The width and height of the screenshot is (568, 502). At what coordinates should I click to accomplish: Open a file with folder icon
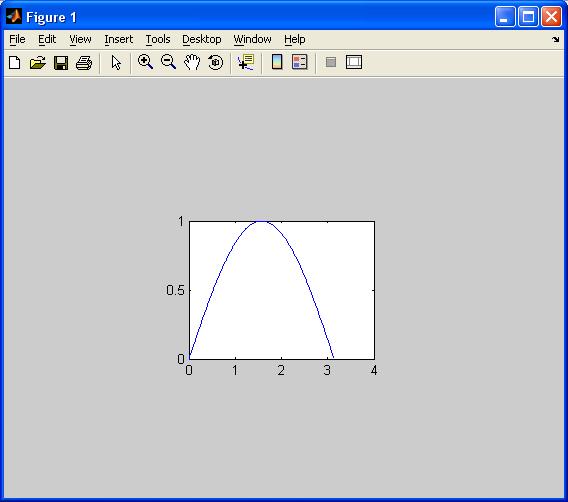(38, 62)
